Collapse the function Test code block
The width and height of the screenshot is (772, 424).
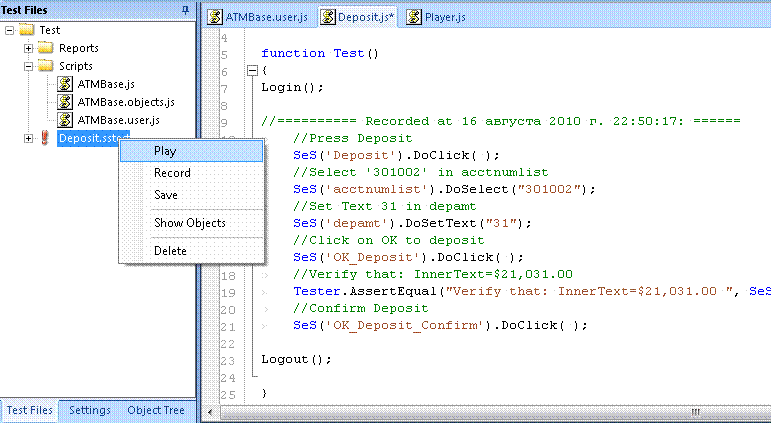[250, 71]
